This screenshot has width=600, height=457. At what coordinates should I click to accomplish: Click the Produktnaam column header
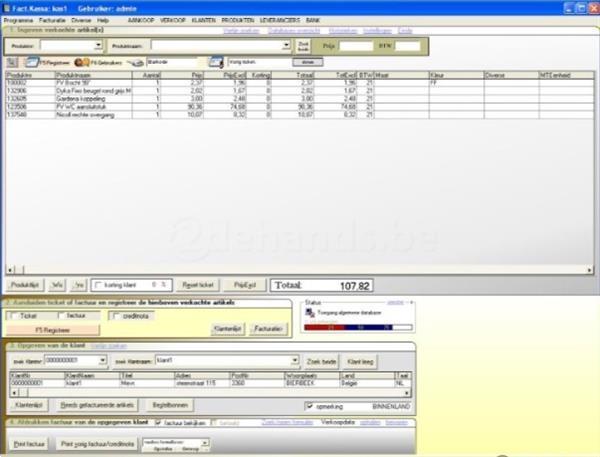pos(94,75)
